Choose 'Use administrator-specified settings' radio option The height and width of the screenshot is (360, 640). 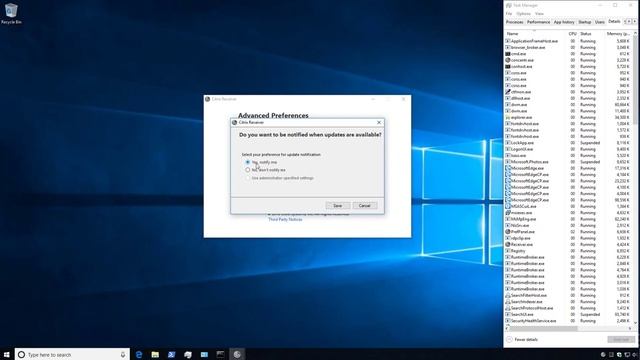[248, 178]
